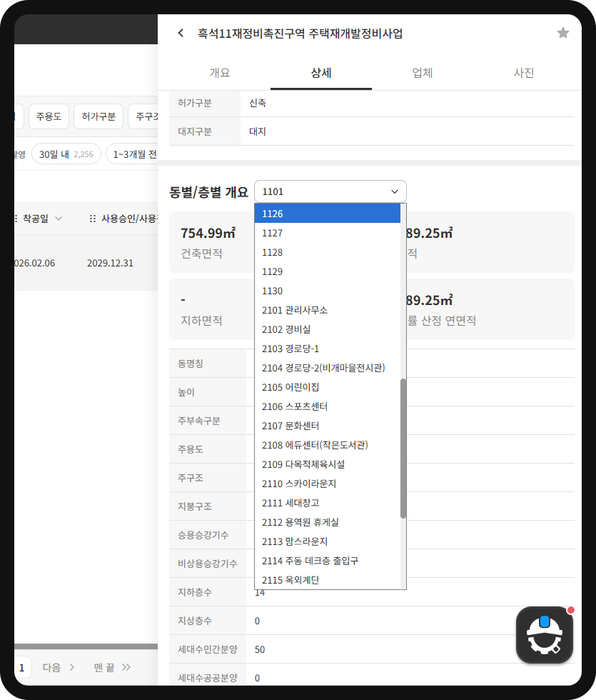The height and width of the screenshot is (700, 596).
Task: Pick 1130 from the dropdown list
Action: point(328,291)
